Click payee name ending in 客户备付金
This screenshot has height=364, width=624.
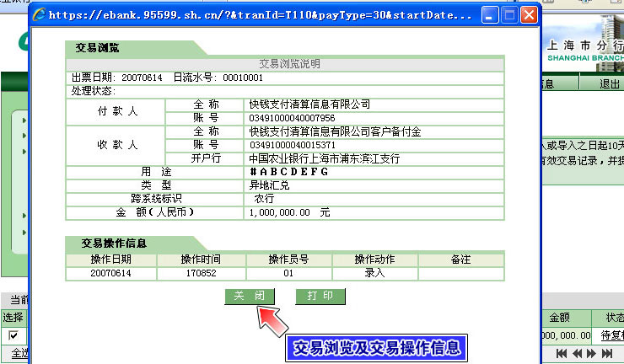click(x=335, y=131)
